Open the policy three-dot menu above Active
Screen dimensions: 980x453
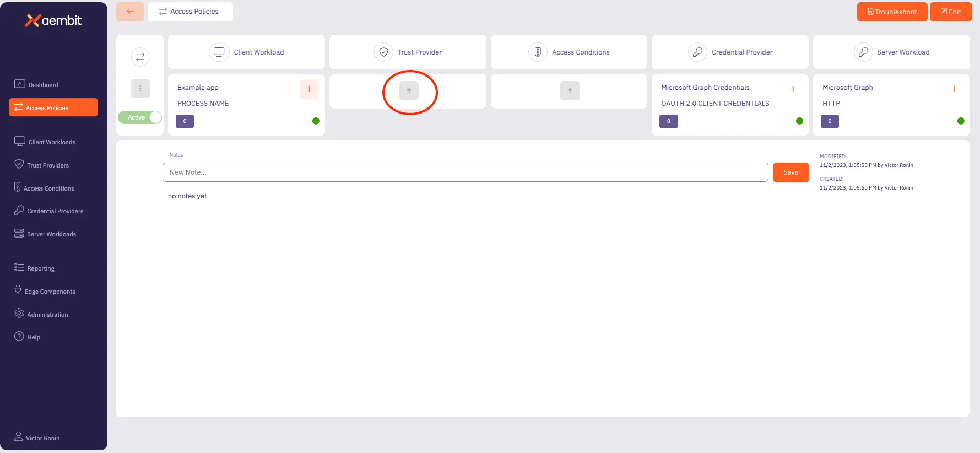pyautogui.click(x=140, y=88)
